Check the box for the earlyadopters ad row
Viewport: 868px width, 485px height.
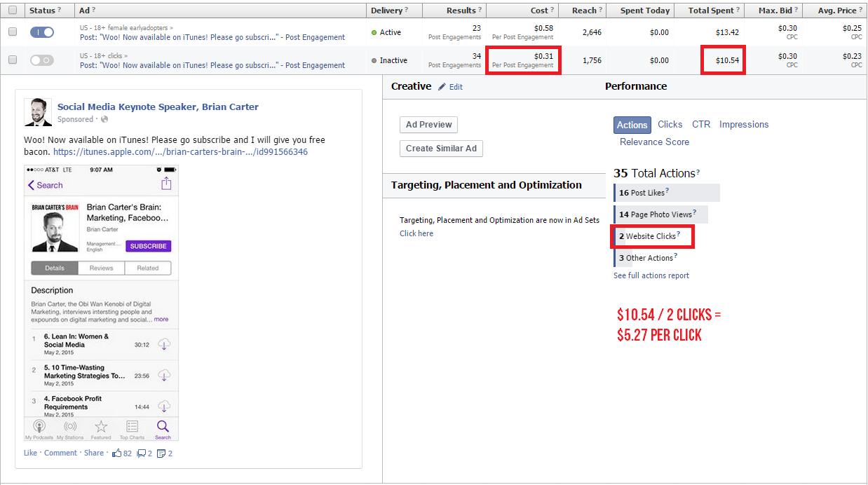[x=12, y=32]
